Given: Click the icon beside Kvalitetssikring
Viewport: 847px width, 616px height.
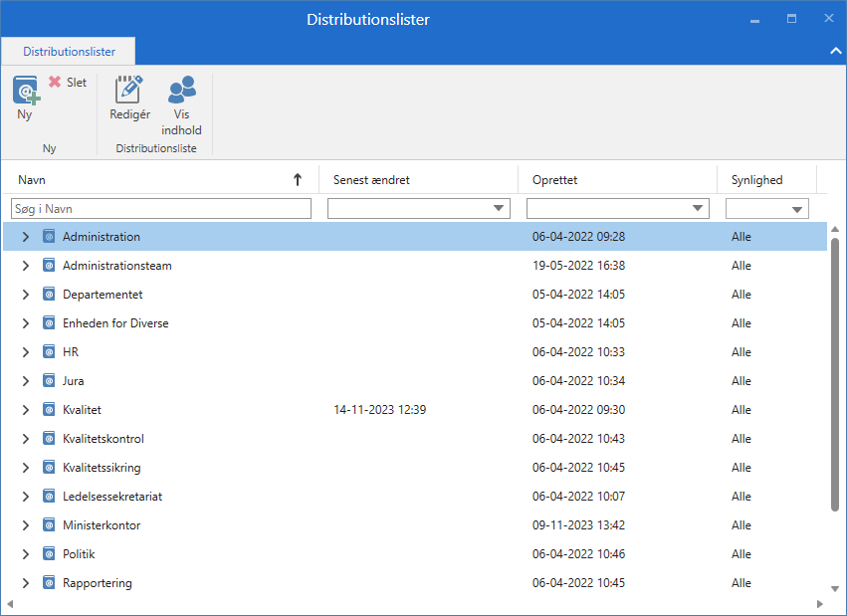Looking at the screenshot, I should (49, 468).
